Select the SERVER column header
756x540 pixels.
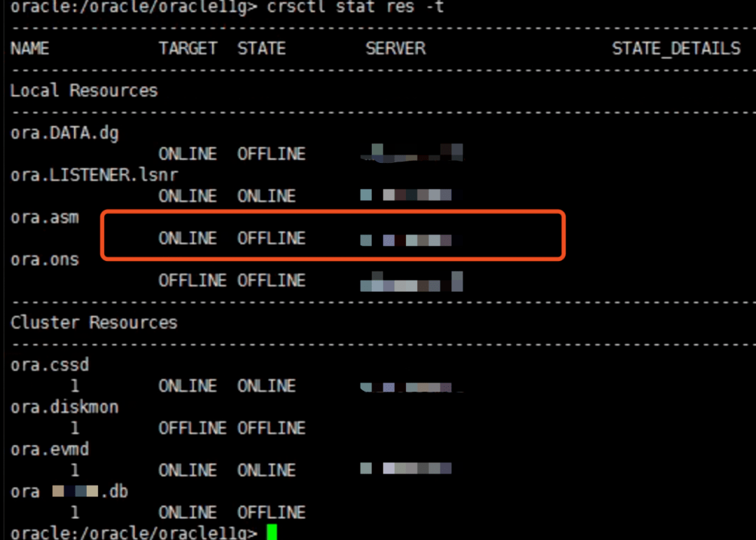click(395, 49)
